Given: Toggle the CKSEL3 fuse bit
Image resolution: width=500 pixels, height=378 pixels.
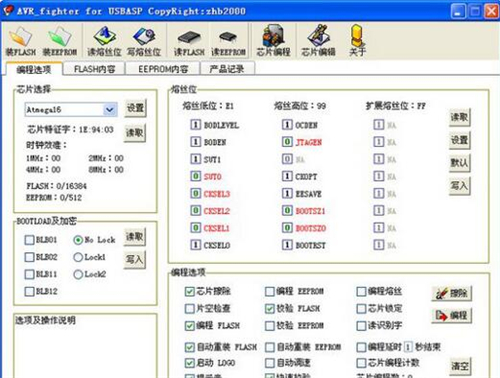Looking at the screenshot, I should (195, 193).
